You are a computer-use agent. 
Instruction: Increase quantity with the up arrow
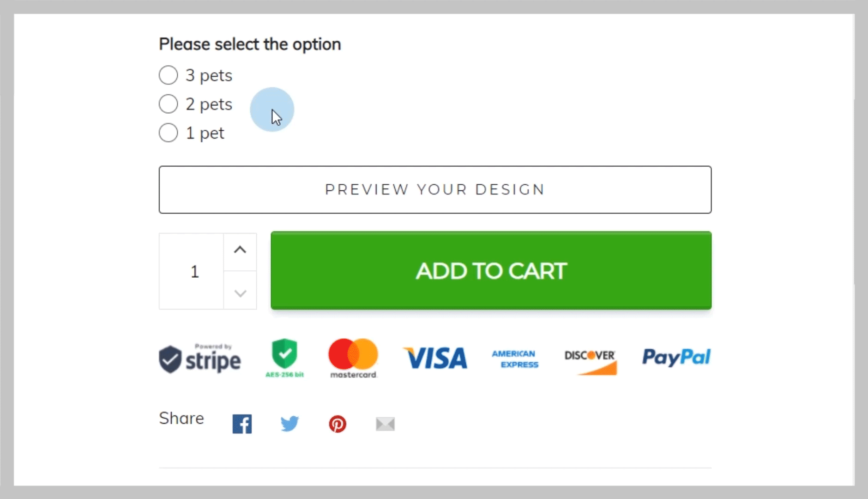click(240, 250)
